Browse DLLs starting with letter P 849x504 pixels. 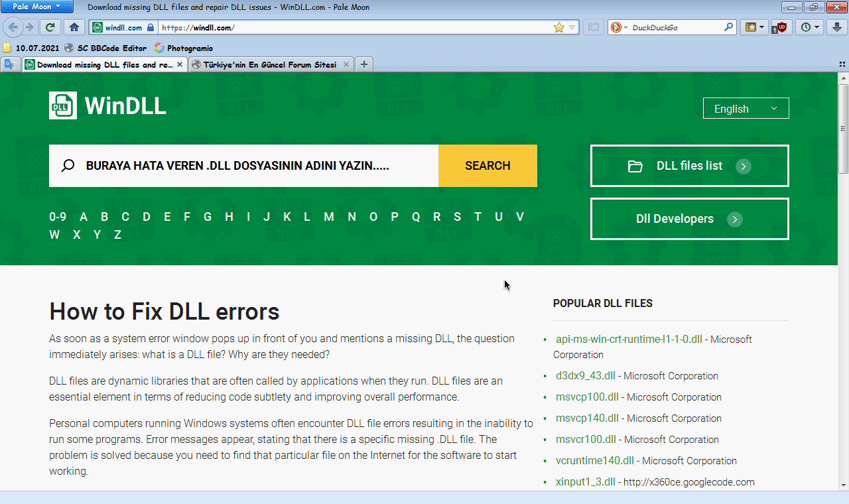395,217
